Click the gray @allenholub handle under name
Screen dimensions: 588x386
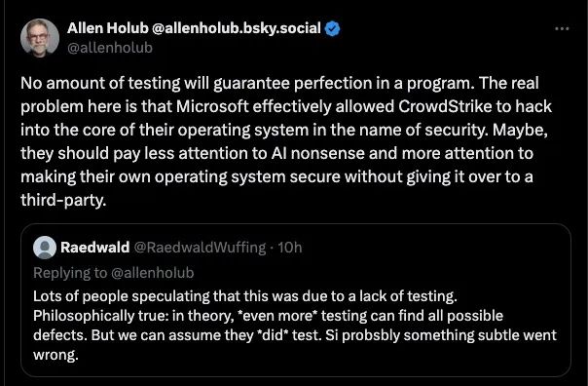[x=110, y=48]
